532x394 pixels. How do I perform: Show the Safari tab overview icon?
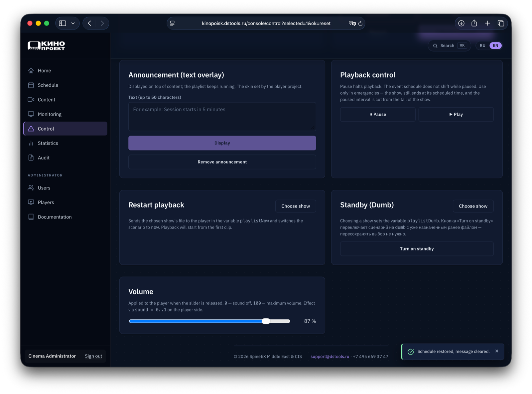click(x=501, y=23)
